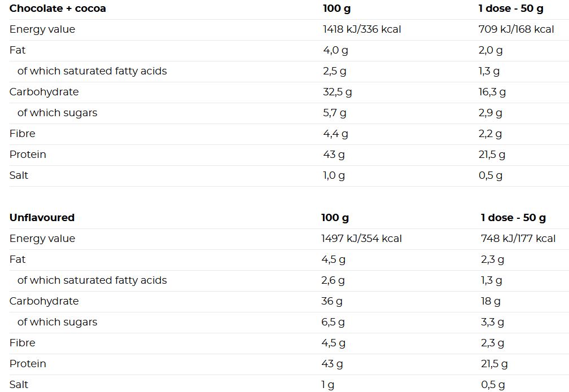Select the Unflavoured table heading

tap(42, 218)
